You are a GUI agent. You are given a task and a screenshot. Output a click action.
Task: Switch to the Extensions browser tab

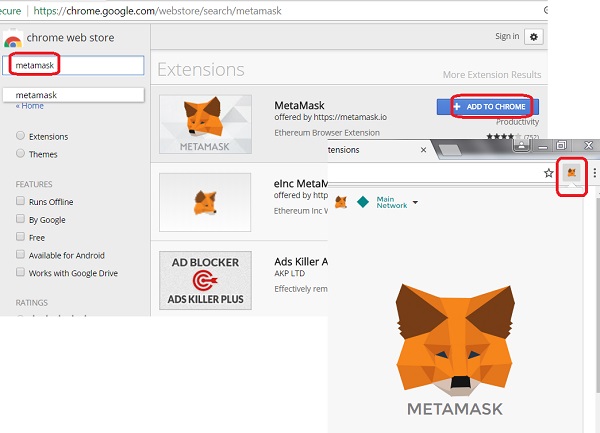(x=378, y=150)
